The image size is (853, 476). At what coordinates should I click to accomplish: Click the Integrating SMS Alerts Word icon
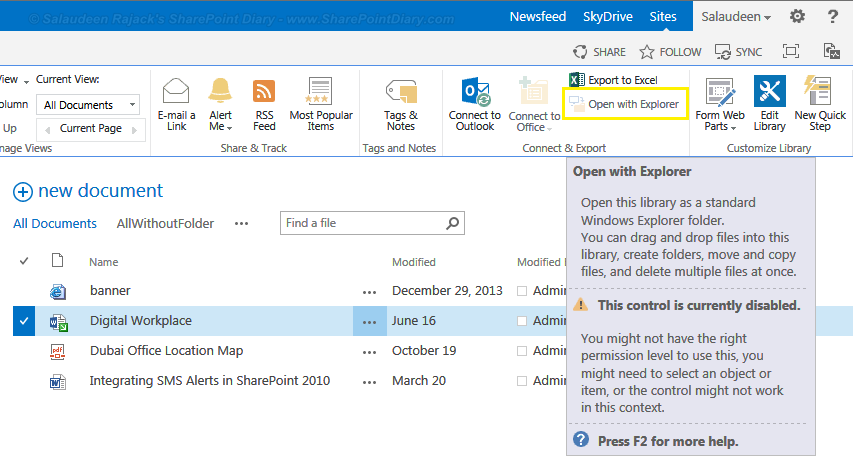click(x=58, y=382)
